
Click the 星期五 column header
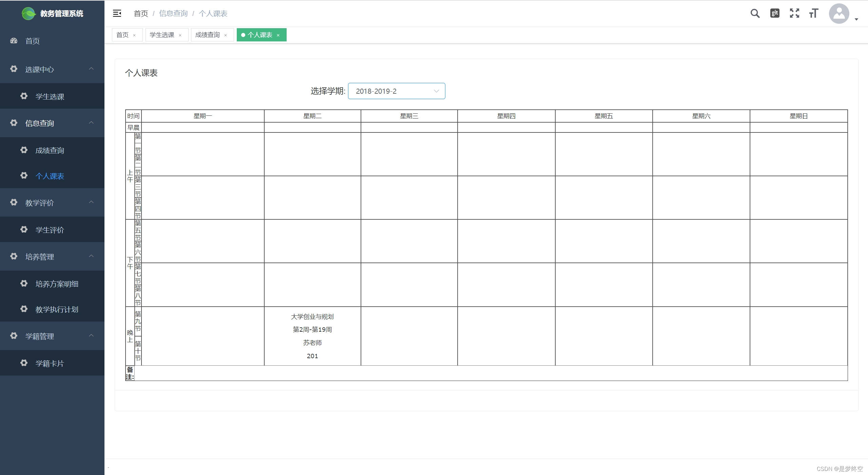[x=604, y=116]
